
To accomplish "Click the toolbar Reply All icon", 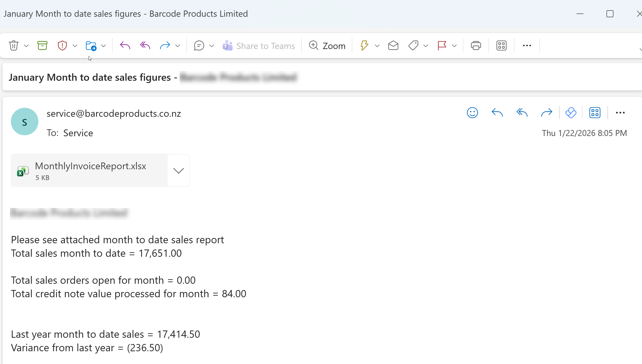I will pos(145,45).
